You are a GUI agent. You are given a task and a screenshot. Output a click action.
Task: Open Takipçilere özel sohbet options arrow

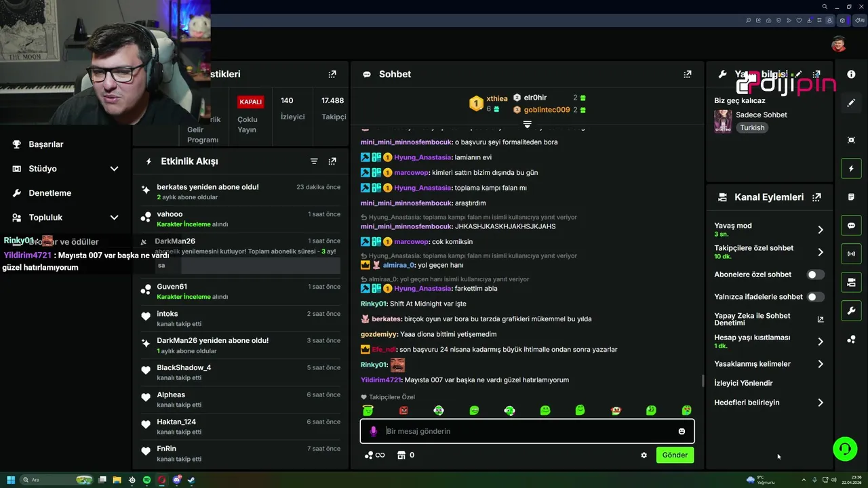[821, 252]
